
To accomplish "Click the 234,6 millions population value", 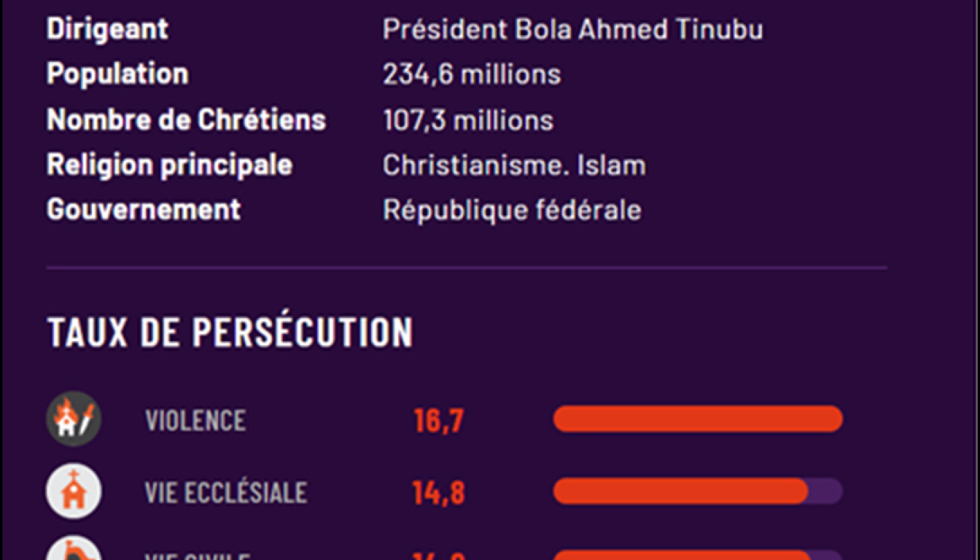I will click(x=472, y=74).
